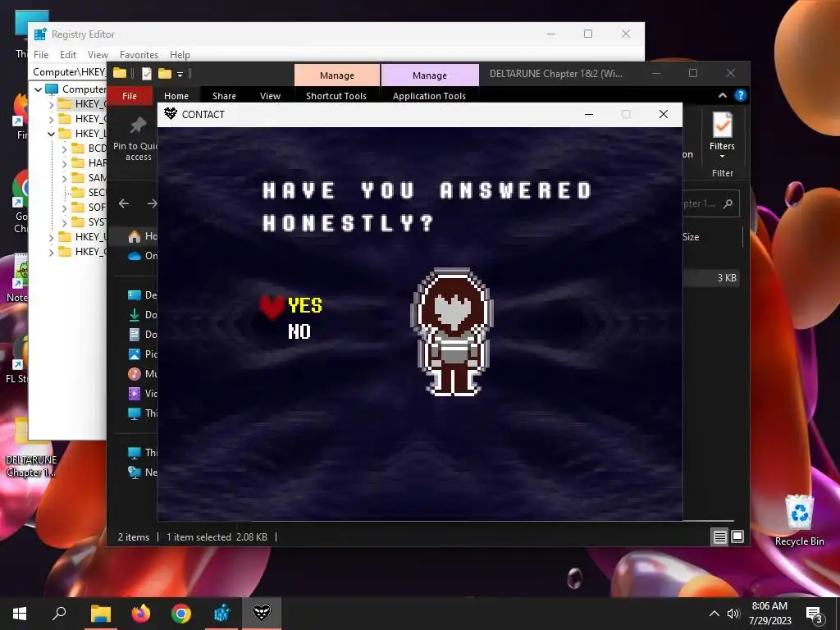The image size is (840, 630).
Task: Open the Shortcut Tools tab
Action: click(x=336, y=96)
